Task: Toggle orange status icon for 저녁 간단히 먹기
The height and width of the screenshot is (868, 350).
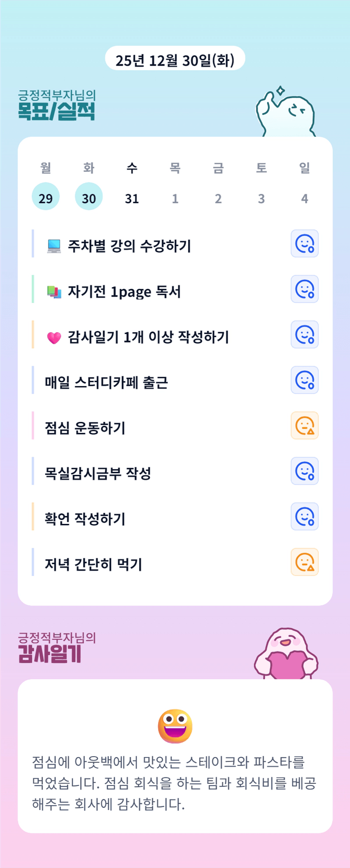Action: coord(304,562)
